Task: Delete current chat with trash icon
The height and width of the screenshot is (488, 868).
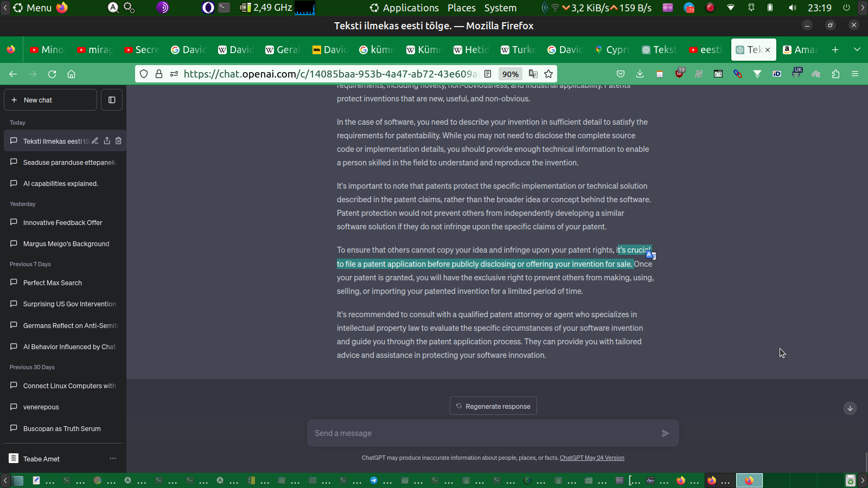Action: tap(118, 141)
